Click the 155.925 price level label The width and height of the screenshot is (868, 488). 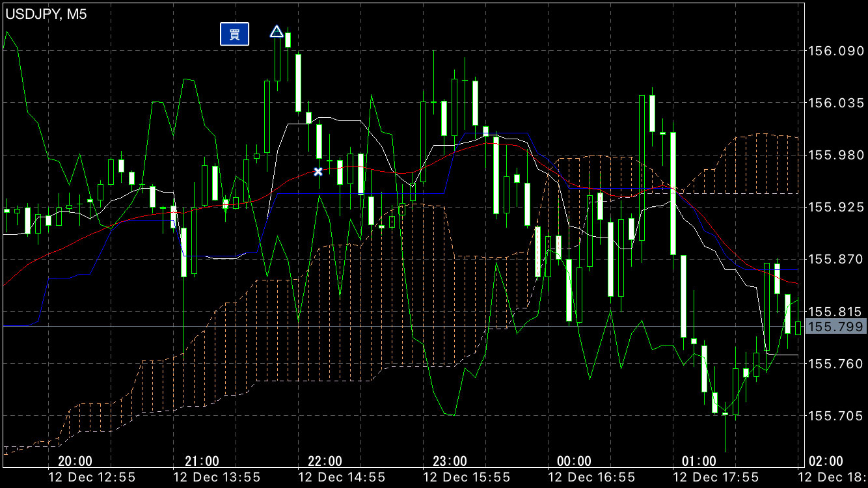point(835,207)
